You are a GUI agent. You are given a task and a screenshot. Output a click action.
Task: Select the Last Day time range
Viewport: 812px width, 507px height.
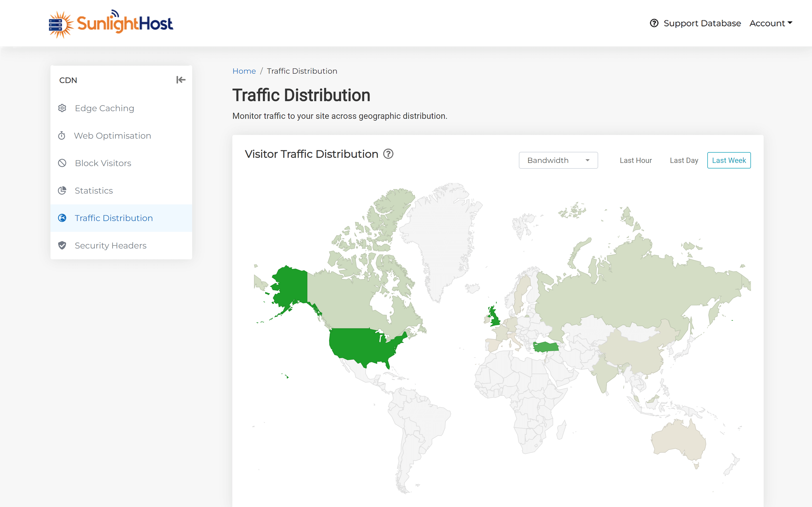pyautogui.click(x=684, y=160)
